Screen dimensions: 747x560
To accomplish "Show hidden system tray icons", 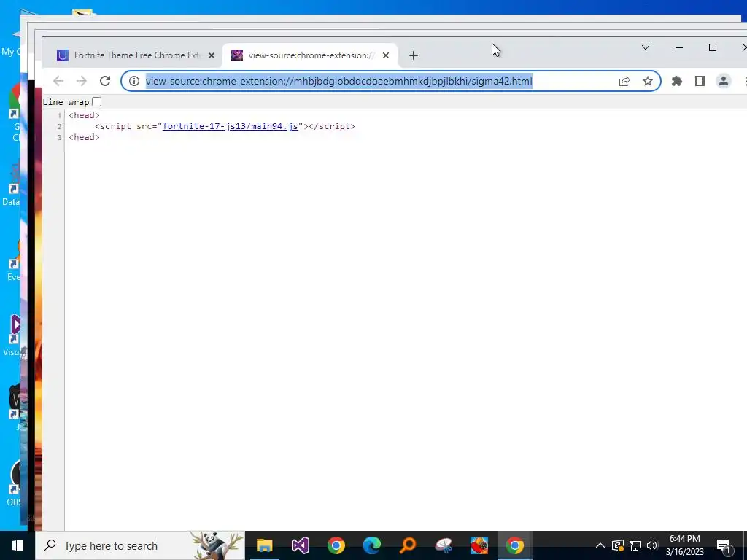I will 600,545.
